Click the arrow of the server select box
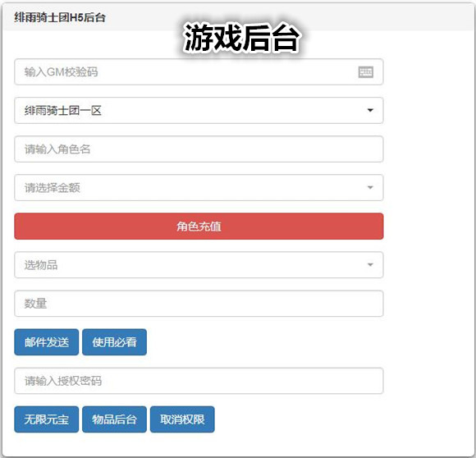The height and width of the screenshot is (458, 476). pos(370,110)
